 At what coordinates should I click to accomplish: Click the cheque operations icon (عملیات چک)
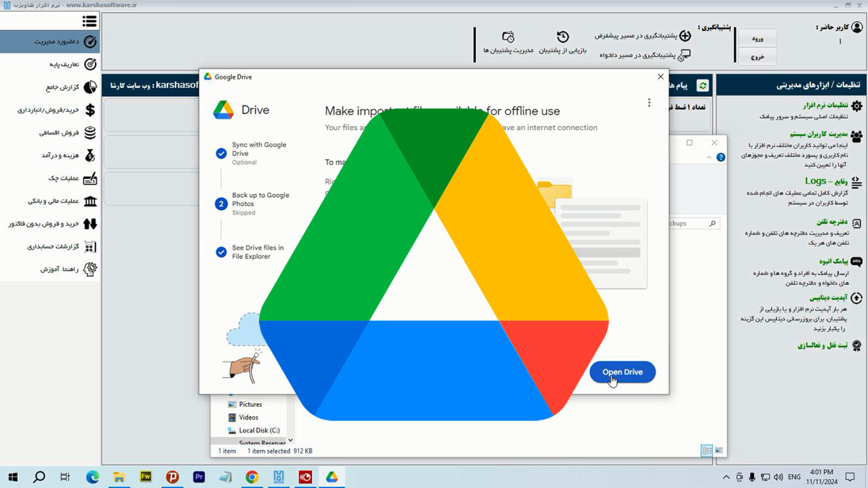[90, 178]
